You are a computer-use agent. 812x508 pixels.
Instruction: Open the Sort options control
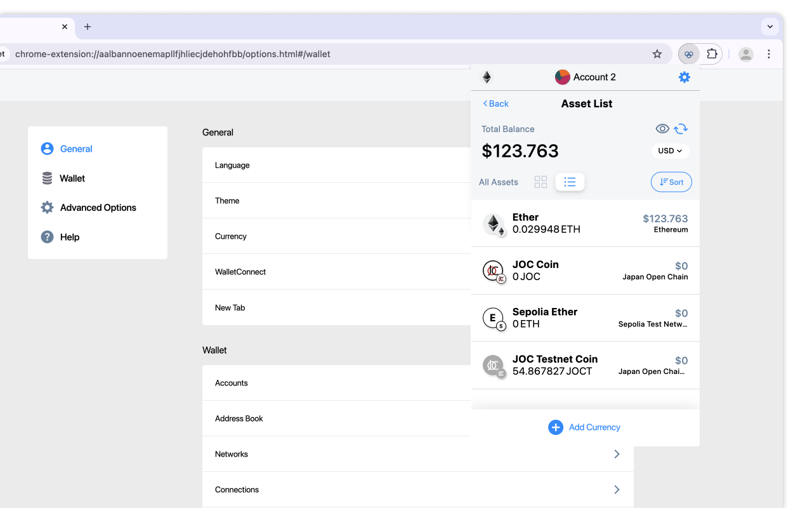[x=671, y=182]
